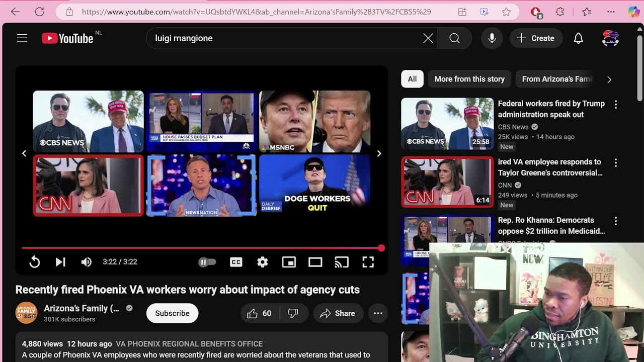Select the All filter chip
Image resolution: width=644 pixels, height=362 pixels.
413,79
